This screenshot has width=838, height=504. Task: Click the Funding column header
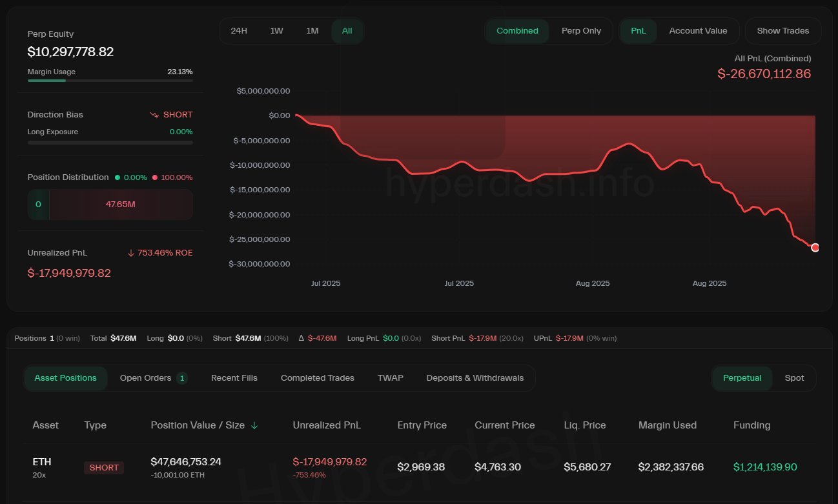click(x=752, y=425)
